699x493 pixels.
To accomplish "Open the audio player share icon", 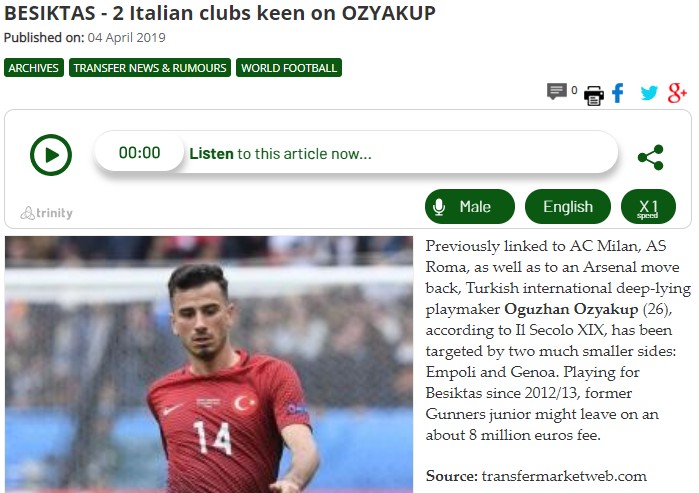I will tap(650, 157).
